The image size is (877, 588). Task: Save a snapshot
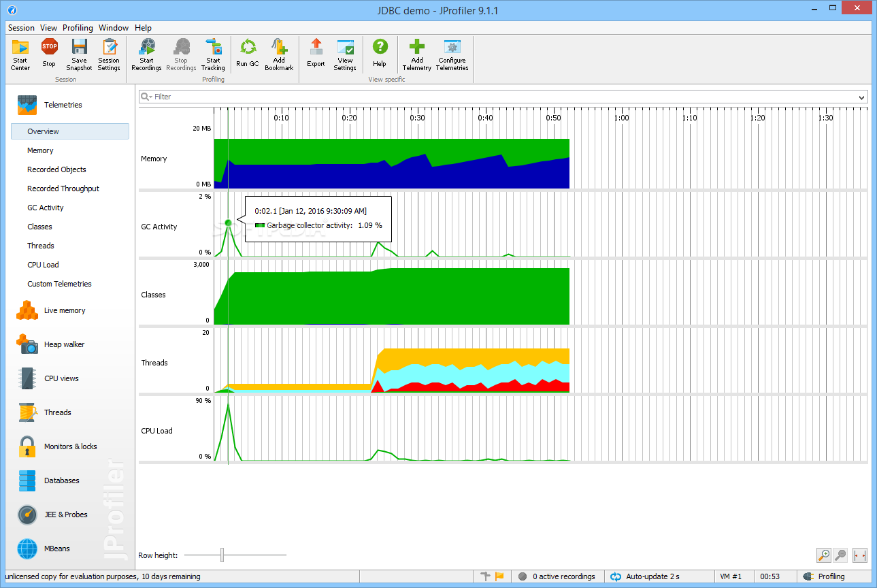point(79,54)
